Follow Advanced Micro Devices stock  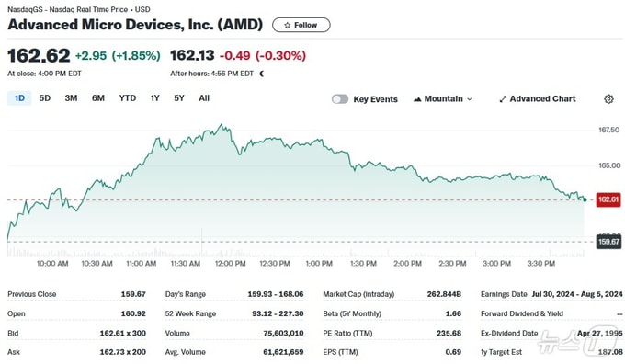(301, 25)
